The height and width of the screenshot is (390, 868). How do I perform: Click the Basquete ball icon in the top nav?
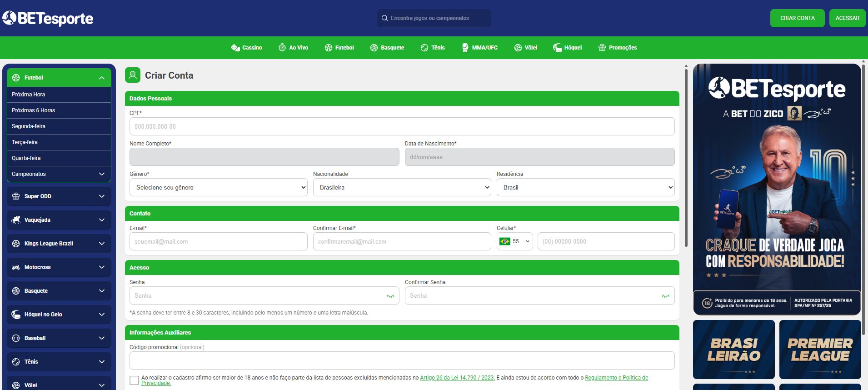[x=374, y=48]
